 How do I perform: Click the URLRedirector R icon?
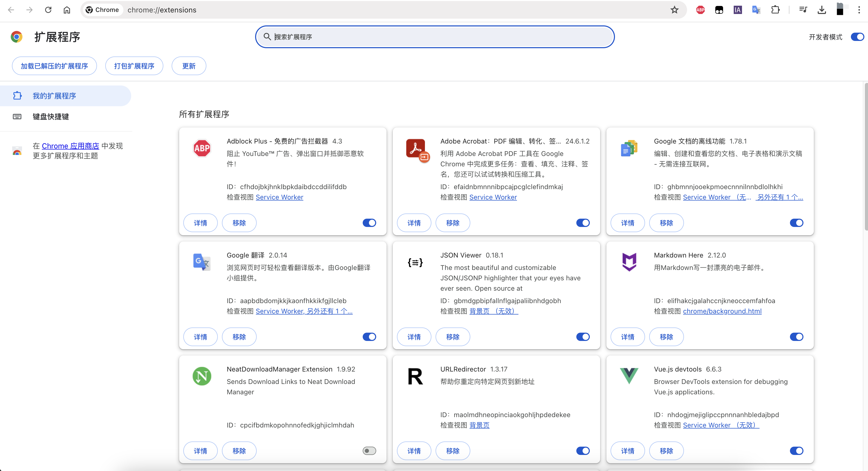click(416, 376)
